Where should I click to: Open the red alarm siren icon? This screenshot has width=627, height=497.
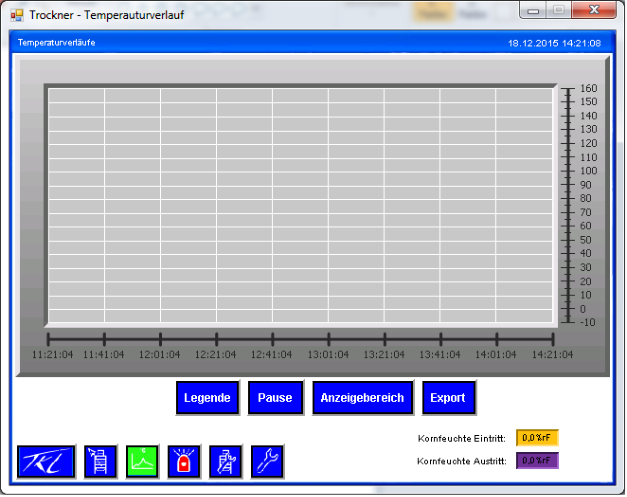[x=184, y=461]
